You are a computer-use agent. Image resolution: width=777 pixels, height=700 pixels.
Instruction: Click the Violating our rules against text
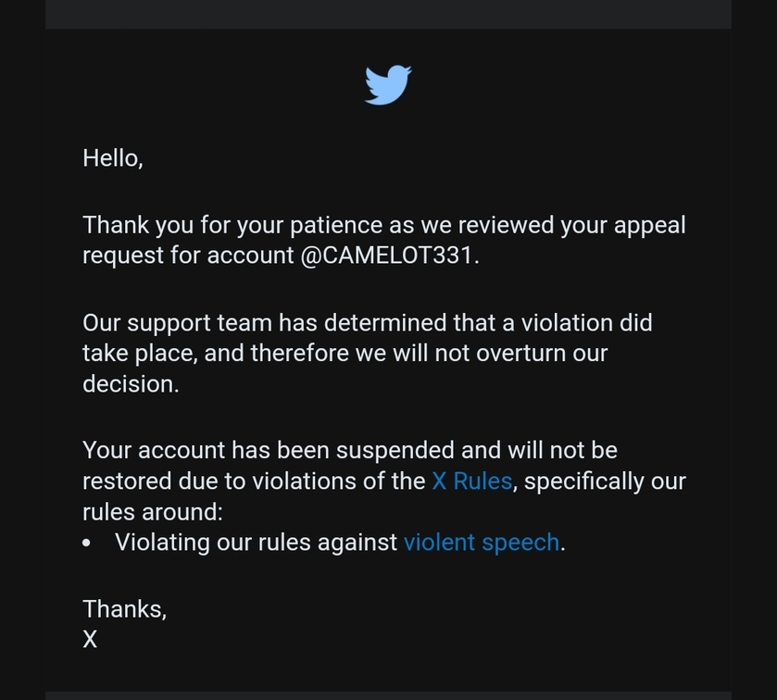tap(256, 543)
